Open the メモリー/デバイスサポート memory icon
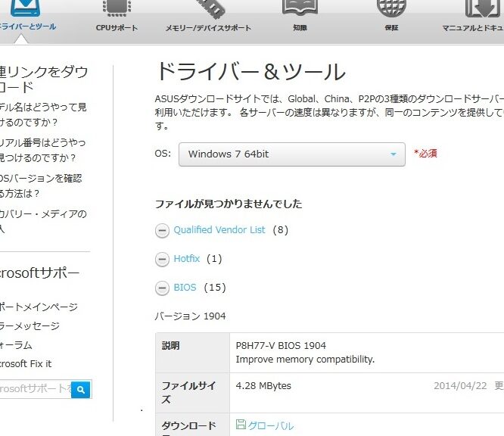This screenshot has width=504, height=436. click(210, 9)
